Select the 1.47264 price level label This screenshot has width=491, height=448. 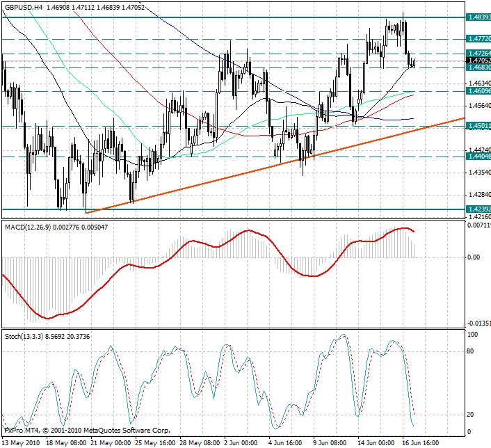[x=478, y=54]
